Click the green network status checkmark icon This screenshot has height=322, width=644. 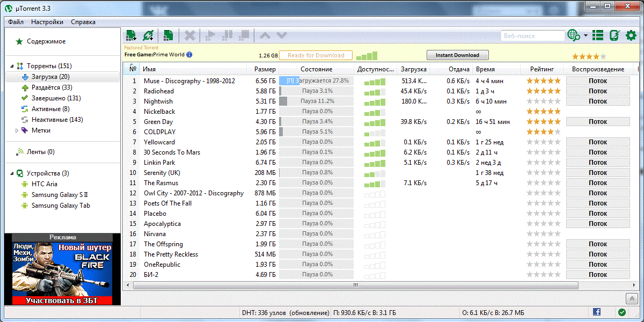click(621, 312)
